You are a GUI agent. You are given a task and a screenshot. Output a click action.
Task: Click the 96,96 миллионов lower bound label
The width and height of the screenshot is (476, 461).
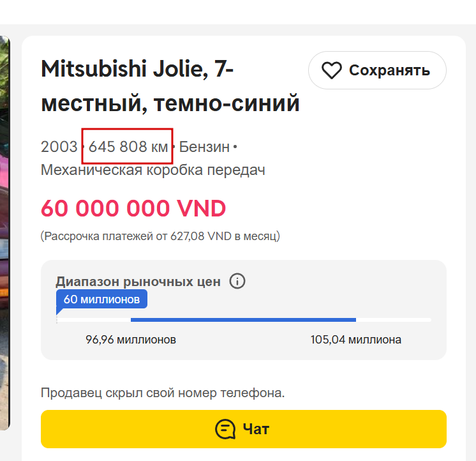(x=131, y=340)
